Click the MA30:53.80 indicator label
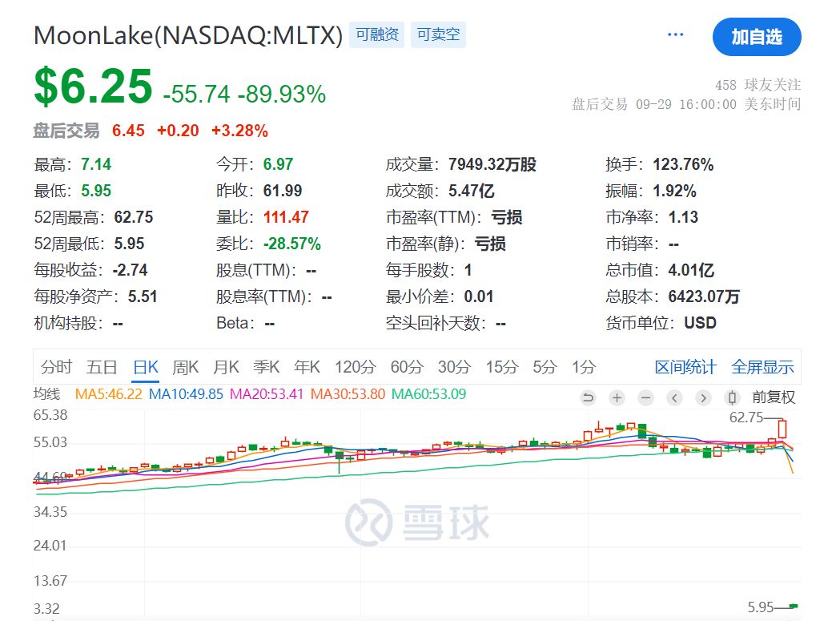The width and height of the screenshot is (840, 621). click(348, 394)
